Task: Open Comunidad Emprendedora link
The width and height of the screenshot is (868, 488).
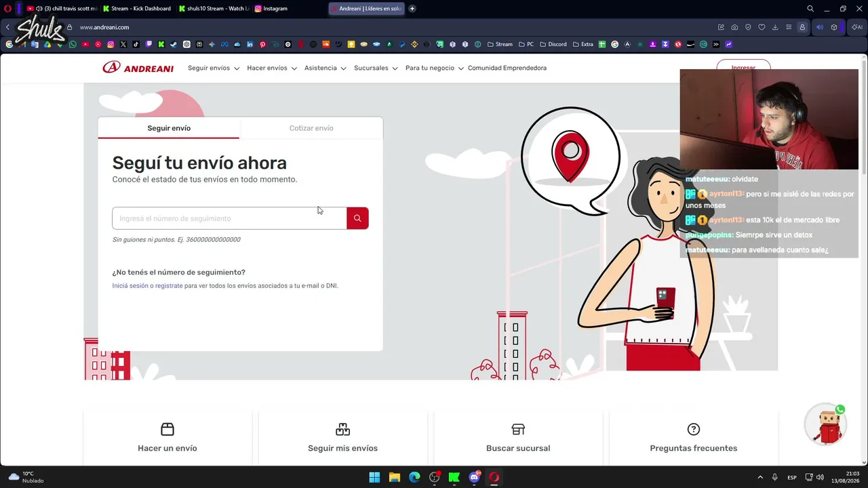Action: [507, 68]
